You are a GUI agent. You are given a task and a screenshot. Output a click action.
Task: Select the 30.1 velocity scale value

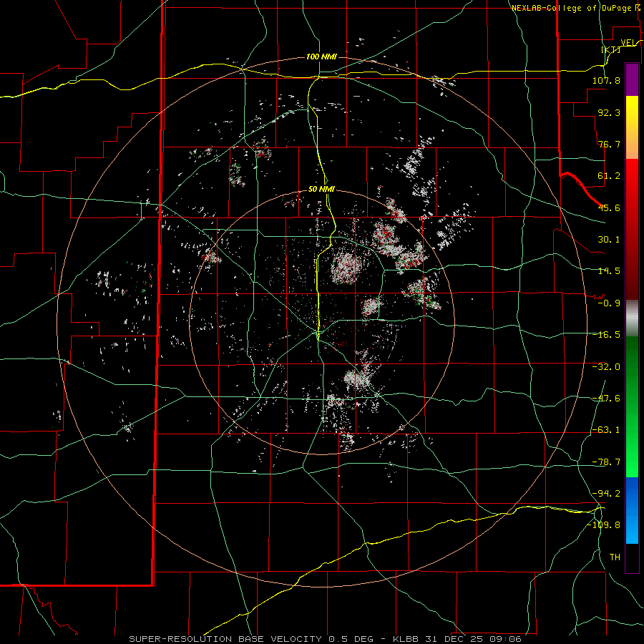pos(609,240)
